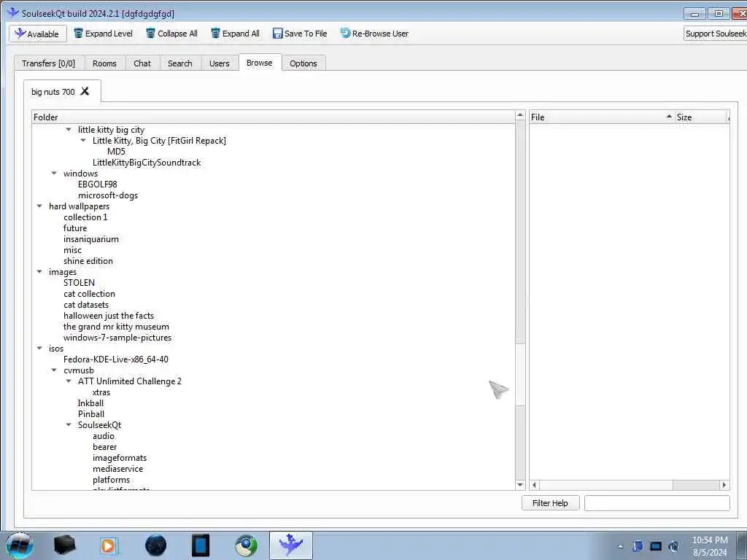Sort by the File column header
This screenshot has width=747, height=560.
tap(602, 117)
